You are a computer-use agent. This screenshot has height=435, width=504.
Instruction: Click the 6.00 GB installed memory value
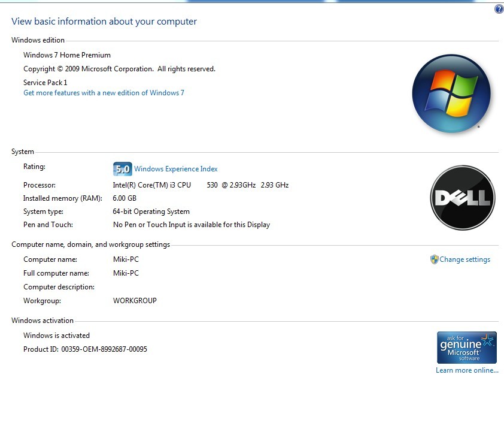pyautogui.click(x=125, y=198)
